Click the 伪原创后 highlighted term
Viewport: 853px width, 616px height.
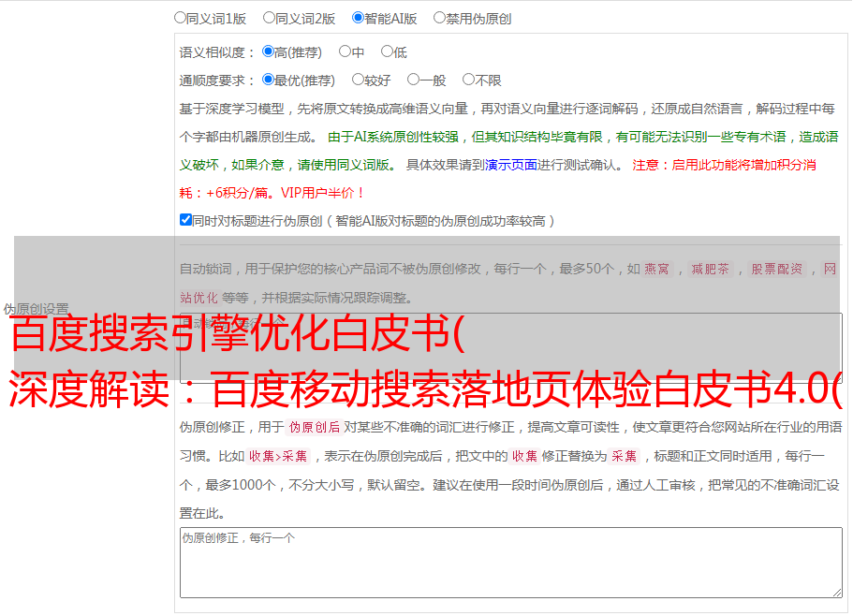tap(315, 427)
